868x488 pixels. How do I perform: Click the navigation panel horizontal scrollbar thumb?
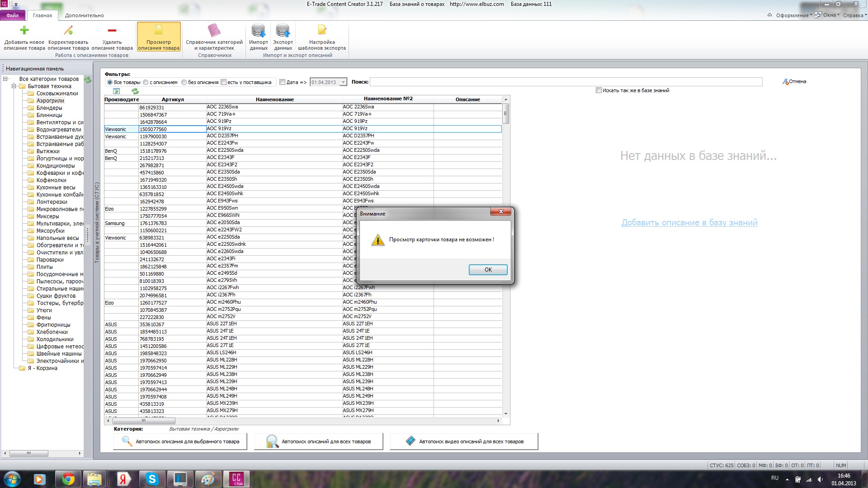coord(28,453)
